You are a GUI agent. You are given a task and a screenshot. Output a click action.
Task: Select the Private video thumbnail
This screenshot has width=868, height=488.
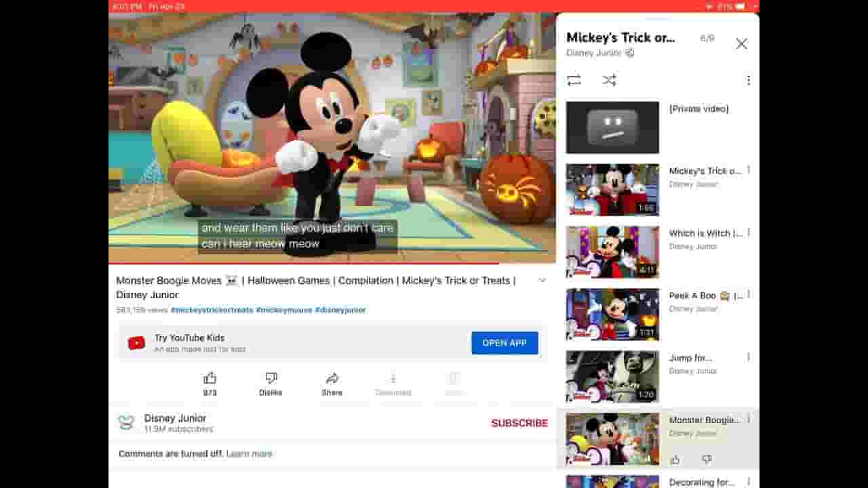[612, 127]
